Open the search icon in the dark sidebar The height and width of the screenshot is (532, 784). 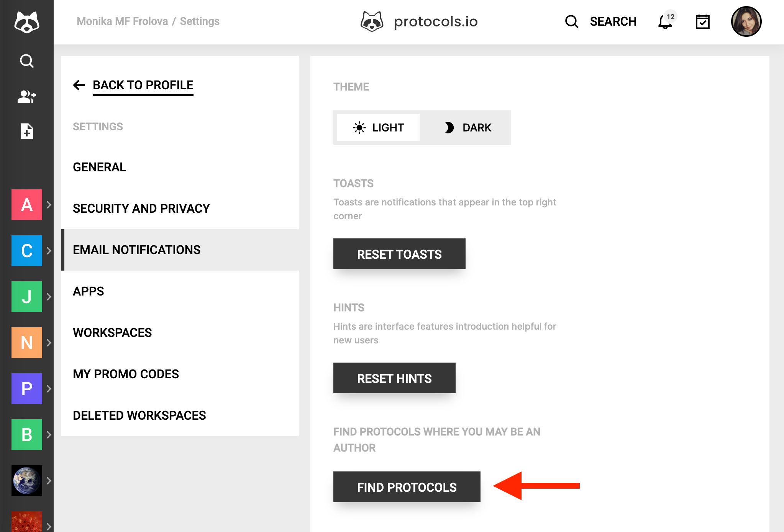(26, 61)
